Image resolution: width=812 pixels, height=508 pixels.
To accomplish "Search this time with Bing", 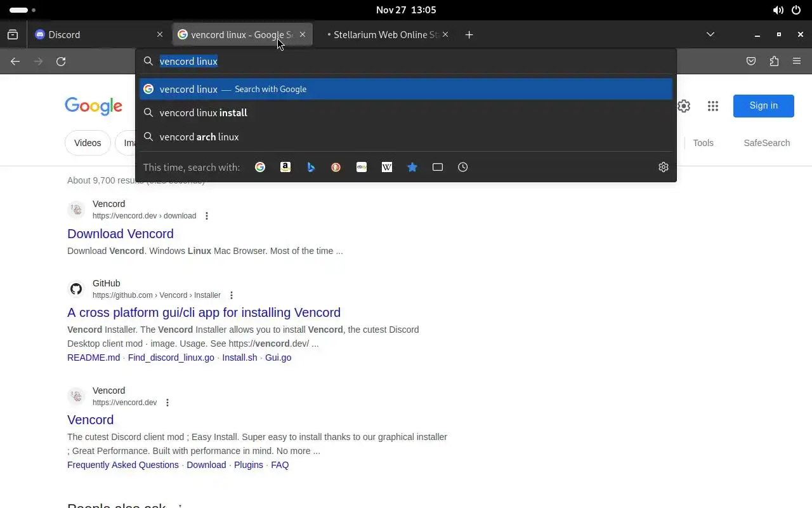I will pyautogui.click(x=311, y=167).
